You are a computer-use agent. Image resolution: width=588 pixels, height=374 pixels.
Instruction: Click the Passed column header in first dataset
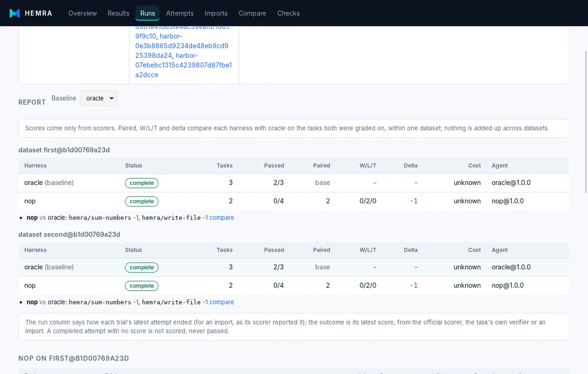[x=274, y=165]
